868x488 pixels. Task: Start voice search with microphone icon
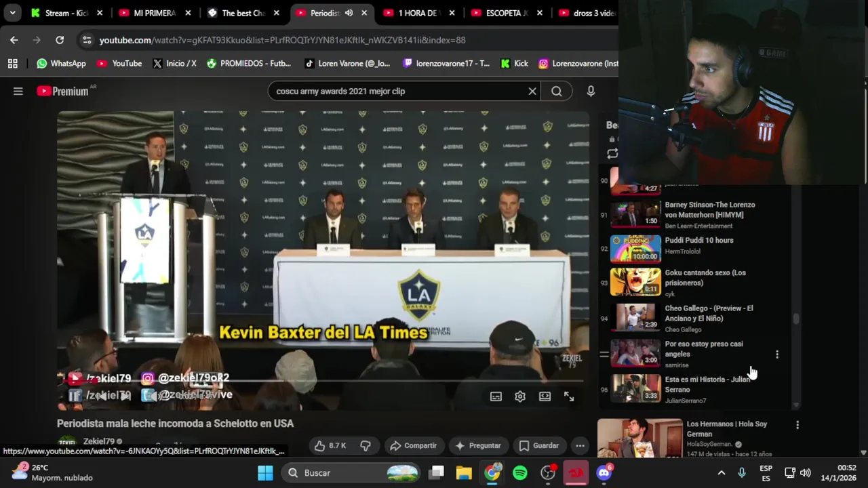coord(591,91)
